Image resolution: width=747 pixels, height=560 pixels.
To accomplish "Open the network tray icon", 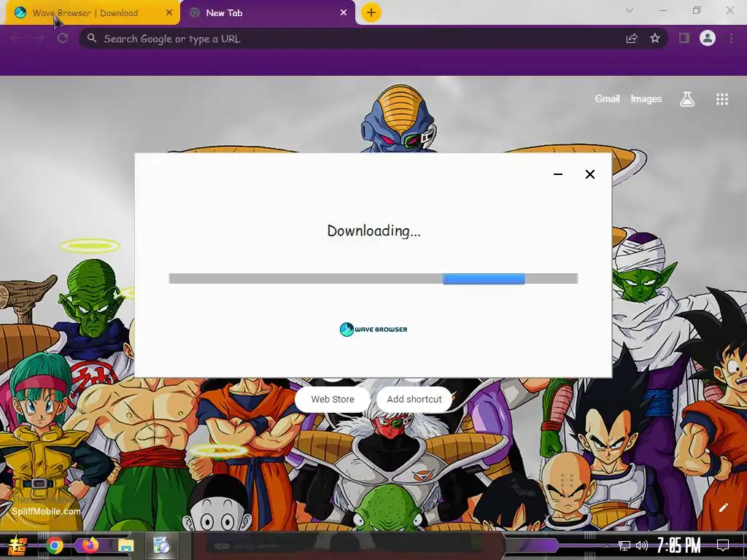I will click(x=624, y=545).
